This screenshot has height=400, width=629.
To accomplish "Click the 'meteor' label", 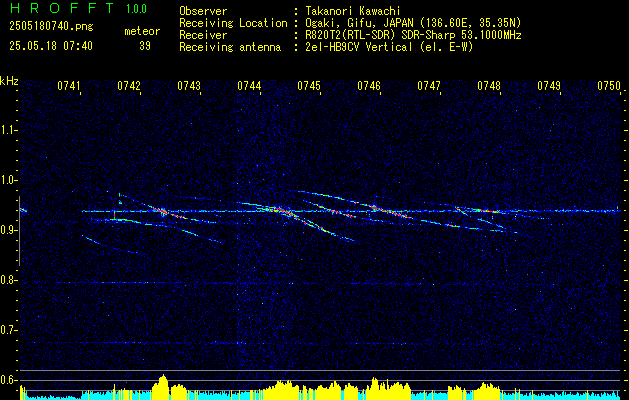I will (x=142, y=31).
